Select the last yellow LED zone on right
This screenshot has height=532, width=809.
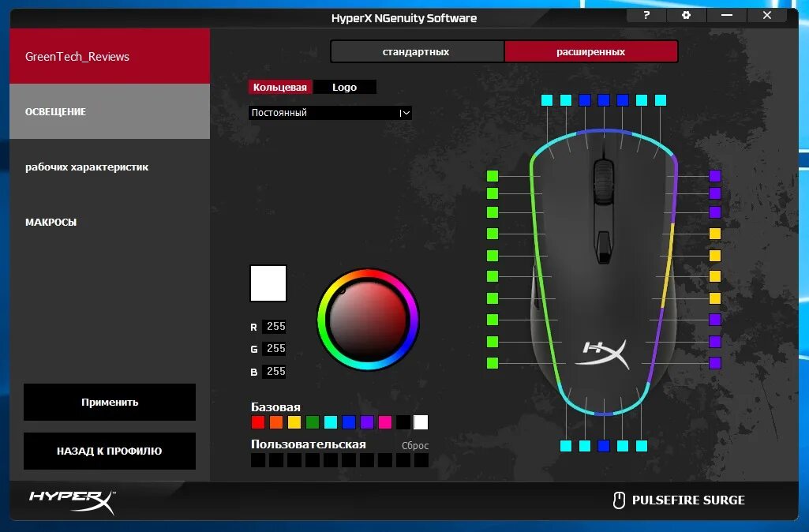[714, 298]
